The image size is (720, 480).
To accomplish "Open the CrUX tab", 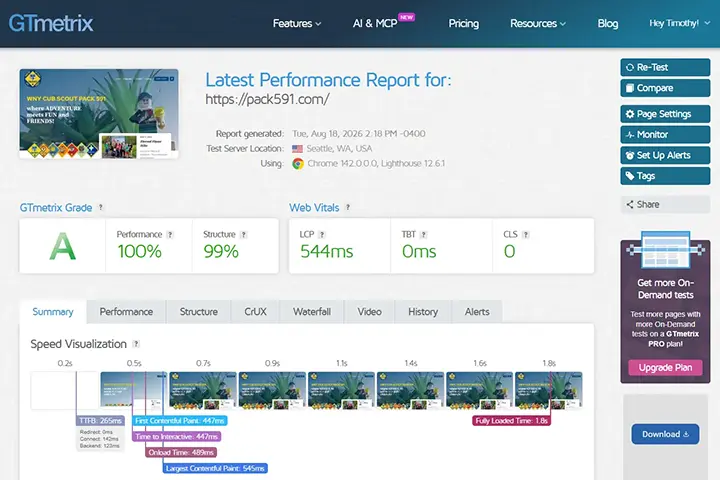I will [x=255, y=312].
